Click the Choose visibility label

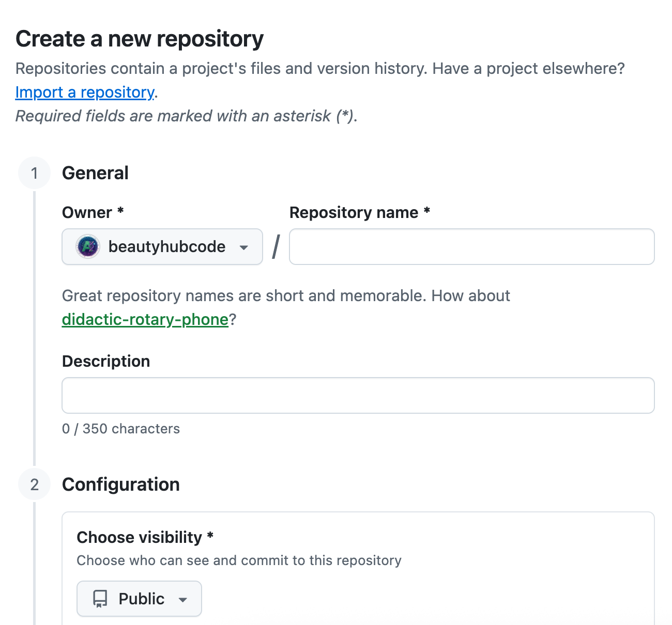[x=140, y=537]
